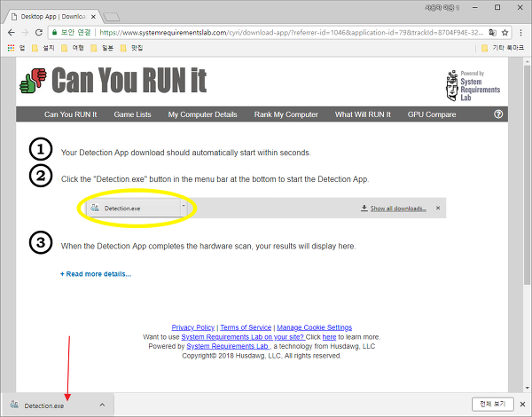Click the 전체 보기 show all downloads button

coord(493,404)
